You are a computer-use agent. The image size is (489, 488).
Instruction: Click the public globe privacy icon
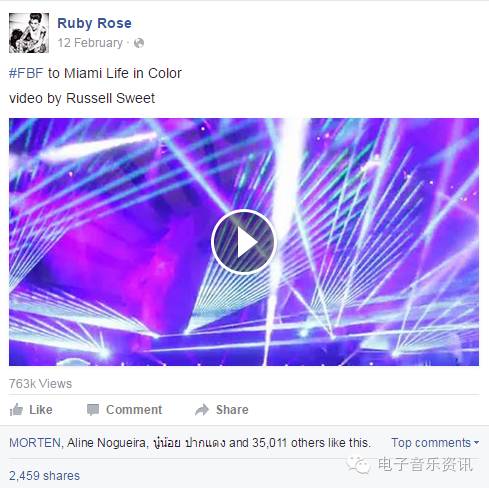point(139,43)
